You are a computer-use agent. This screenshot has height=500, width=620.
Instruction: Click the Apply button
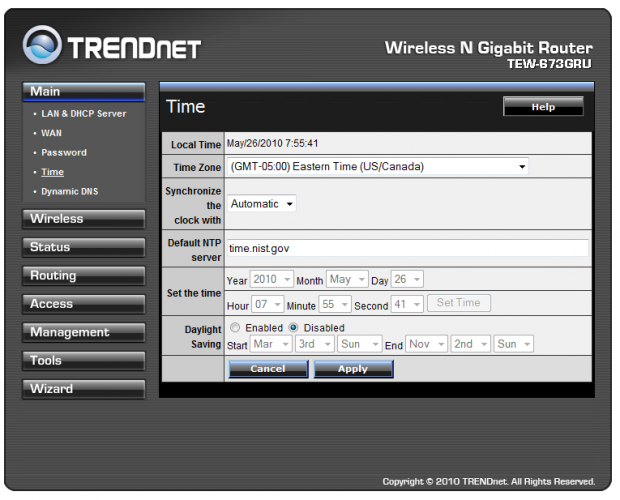click(353, 369)
